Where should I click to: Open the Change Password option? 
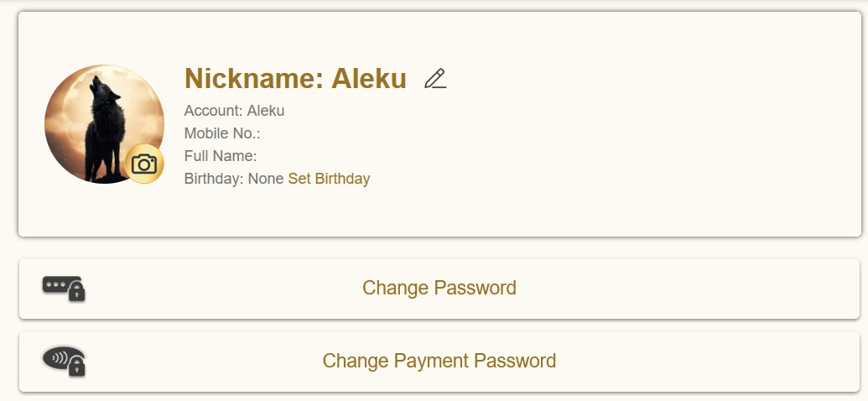click(x=439, y=288)
